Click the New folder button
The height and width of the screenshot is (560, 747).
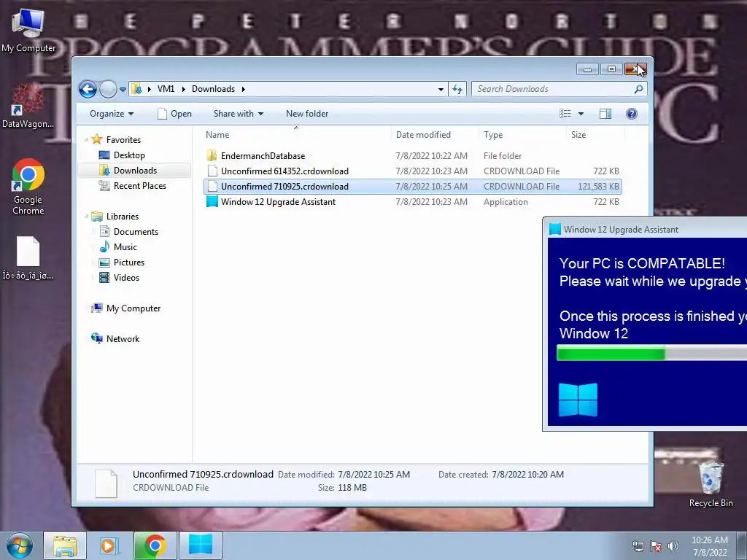point(307,114)
